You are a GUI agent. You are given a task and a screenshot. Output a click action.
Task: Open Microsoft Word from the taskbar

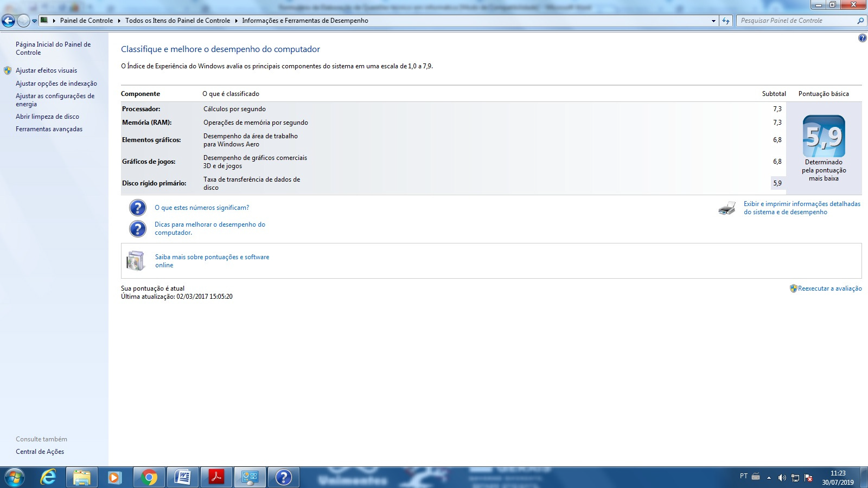point(182,477)
